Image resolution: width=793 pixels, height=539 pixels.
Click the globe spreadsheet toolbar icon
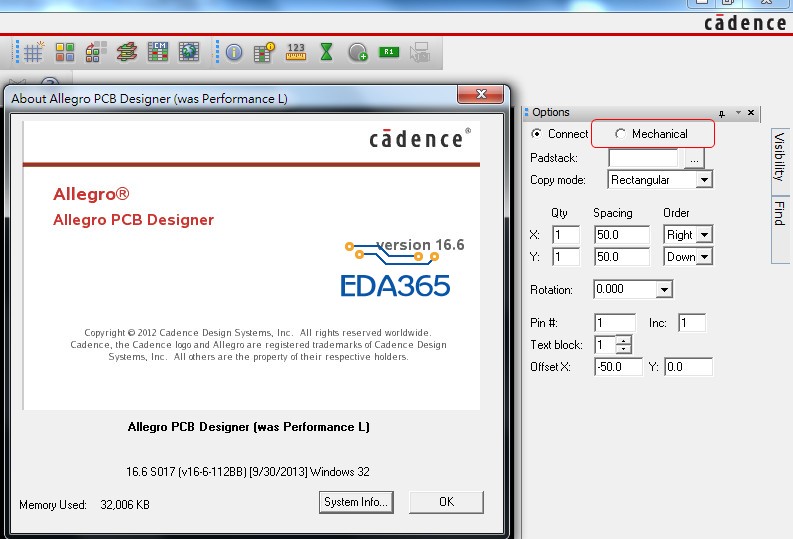(x=189, y=52)
